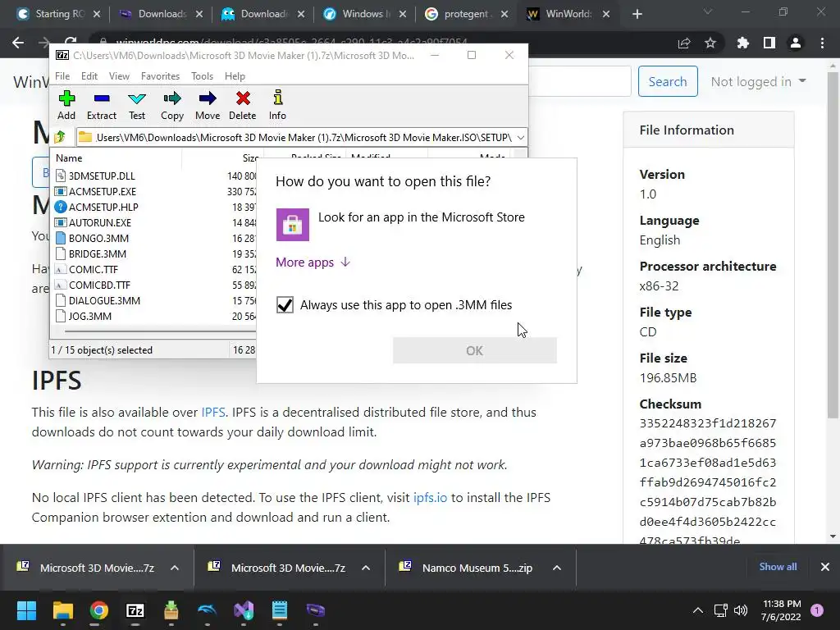Select the Move tool in 7-Zip
Image resolution: width=840 pixels, height=630 pixels.
[208, 105]
